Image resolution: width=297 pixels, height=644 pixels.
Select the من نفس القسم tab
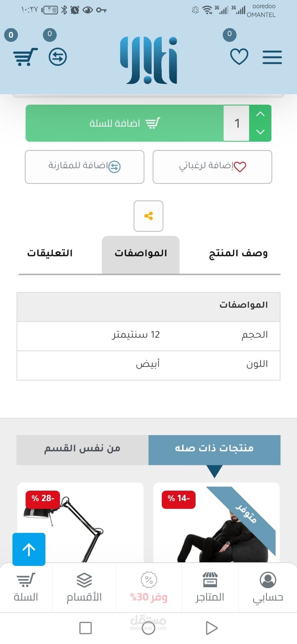(x=82, y=449)
